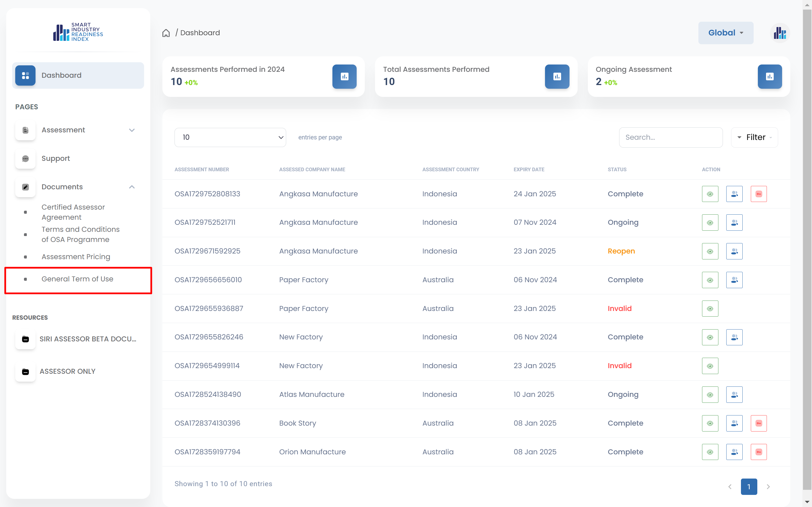
Task: View OSA1729671592925 via its eye icon
Action: (710, 251)
